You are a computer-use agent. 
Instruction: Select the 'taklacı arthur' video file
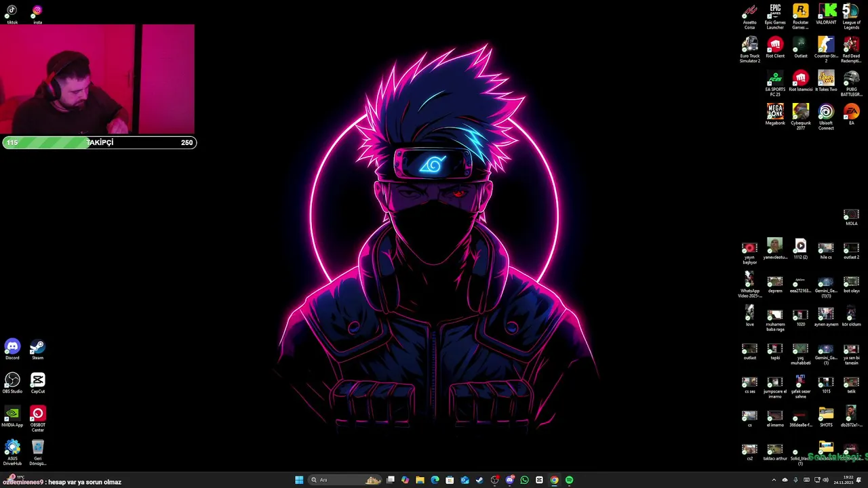click(x=775, y=452)
